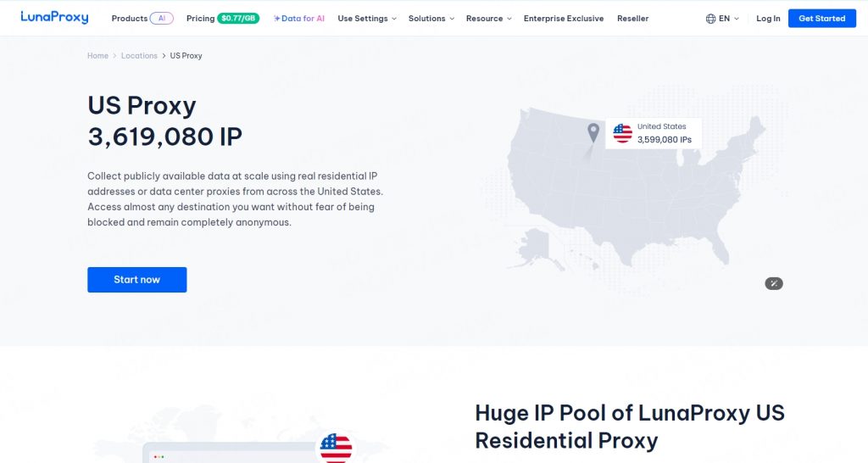Click the globe language icon
The image size is (868, 463).
point(711,19)
